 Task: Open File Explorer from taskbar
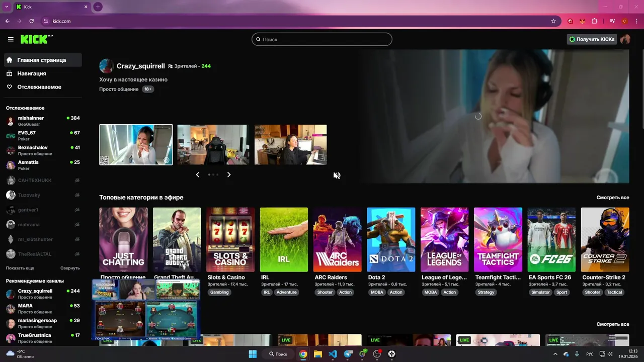pos(317,354)
